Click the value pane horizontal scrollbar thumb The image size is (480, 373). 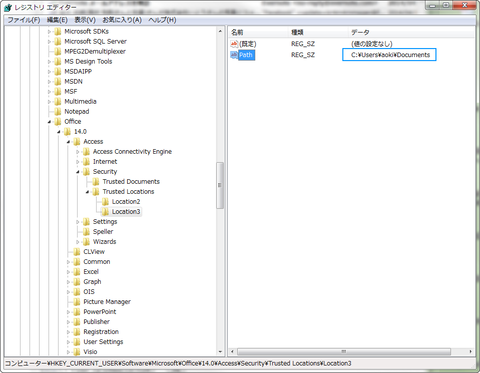click(344, 352)
